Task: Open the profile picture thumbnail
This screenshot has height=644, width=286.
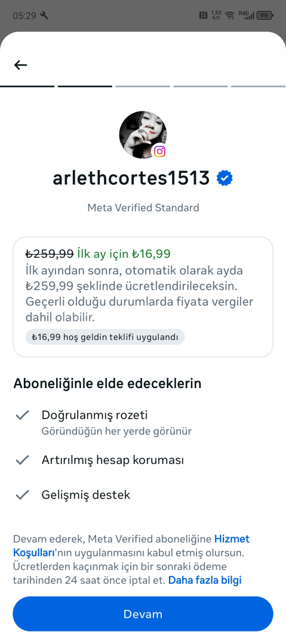Action: 143,134
